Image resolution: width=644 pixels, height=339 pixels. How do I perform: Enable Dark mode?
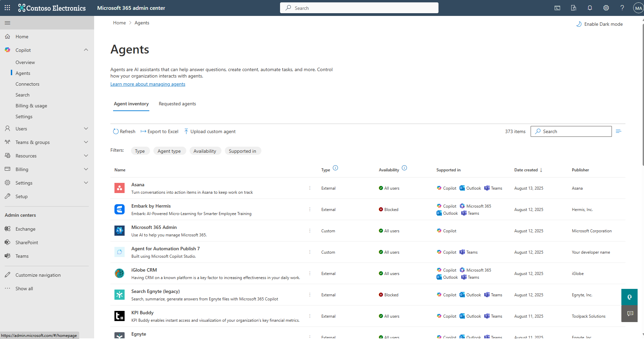[600, 24]
